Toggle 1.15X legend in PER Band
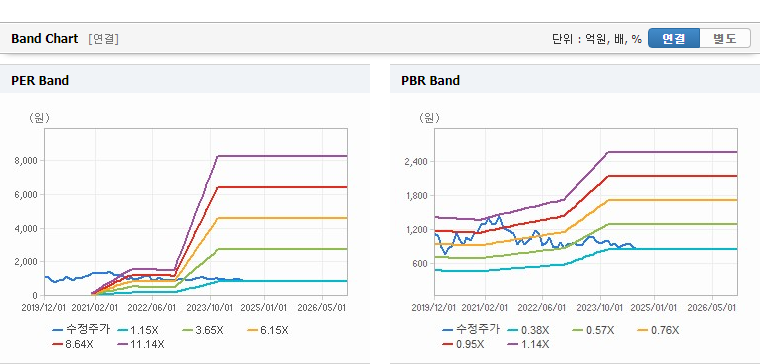This screenshot has height=364, width=760. [x=137, y=331]
